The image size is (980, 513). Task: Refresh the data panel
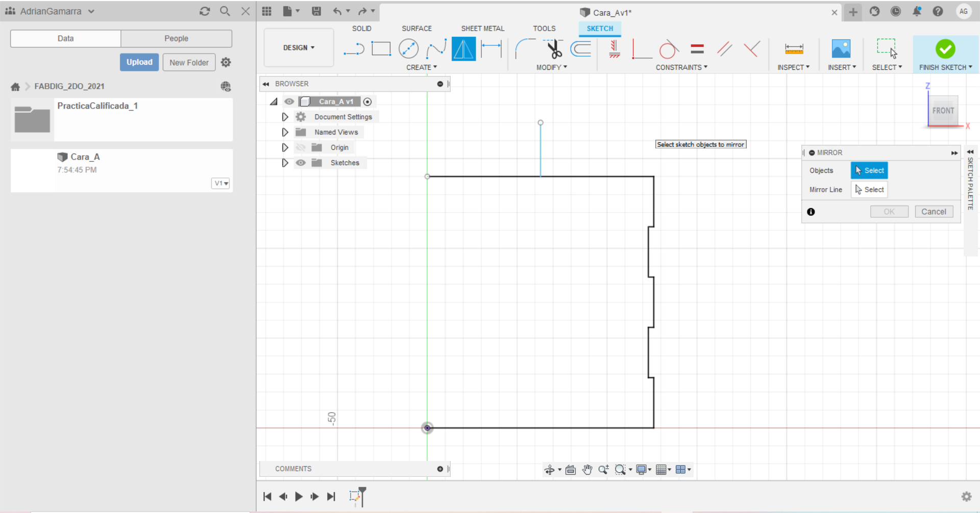pyautogui.click(x=205, y=11)
